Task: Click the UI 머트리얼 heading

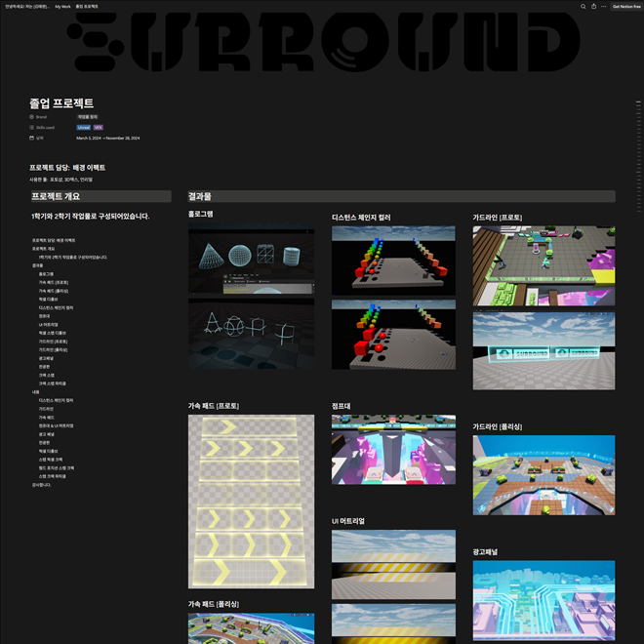Action: point(348,521)
